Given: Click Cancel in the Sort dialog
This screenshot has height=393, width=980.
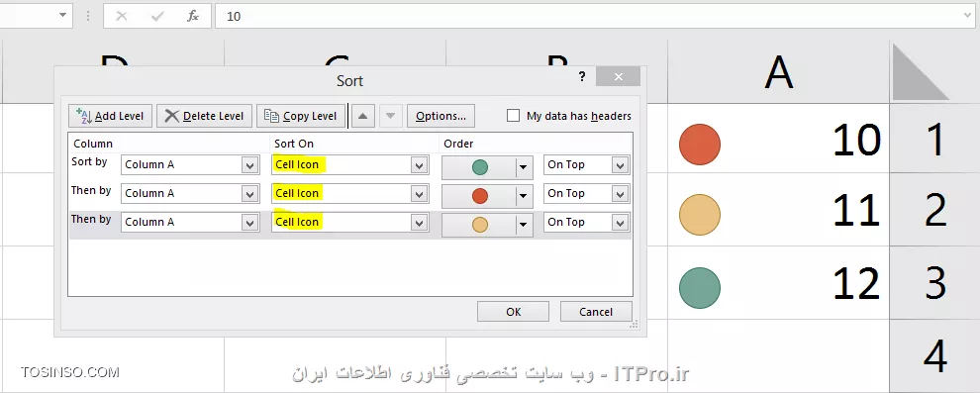Looking at the screenshot, I should (x=596, y=312).
